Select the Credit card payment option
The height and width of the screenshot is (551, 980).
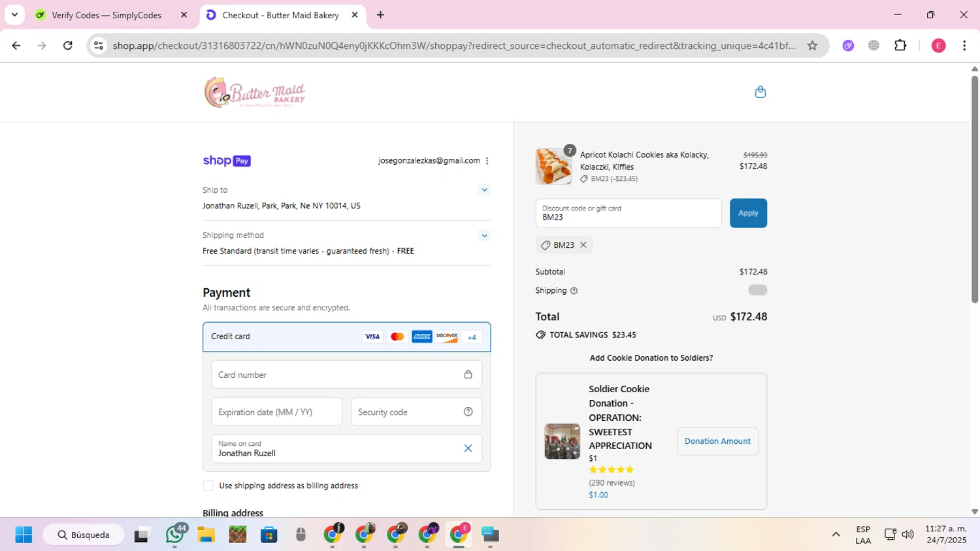tap(346, 337)
